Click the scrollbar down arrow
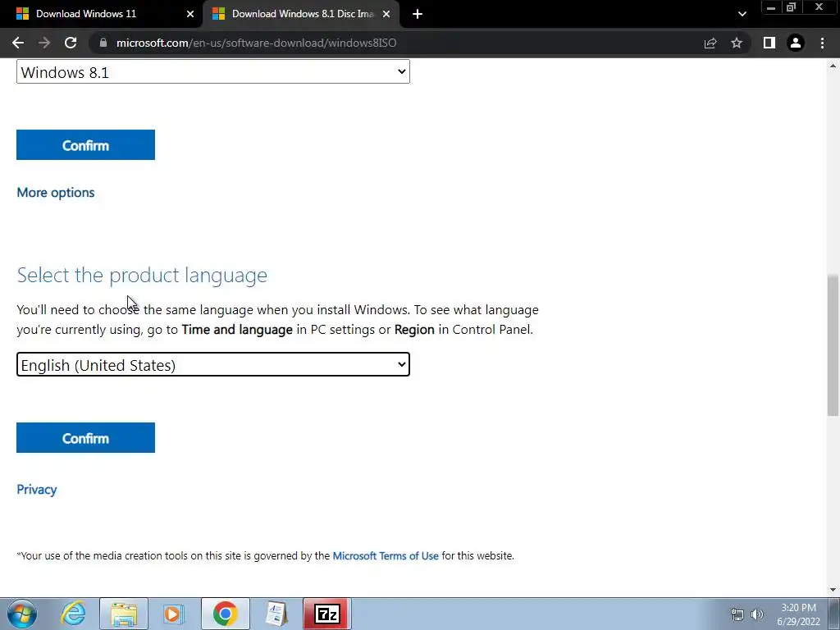The height and width of the screenshot is (630, 840). 833,590
